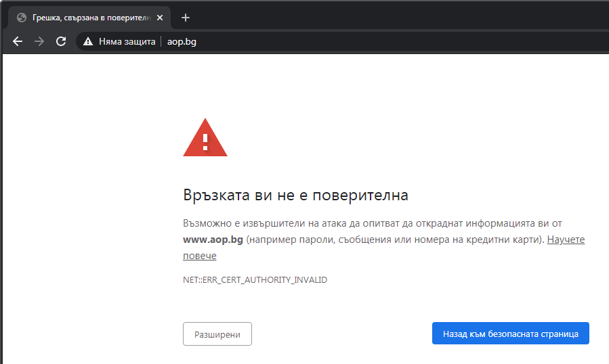Close the 'Грешка, свързана в поверителн' tab
The width and height of the screenshot is (609, 364).
pyautogui.click(x=160, y=18)
